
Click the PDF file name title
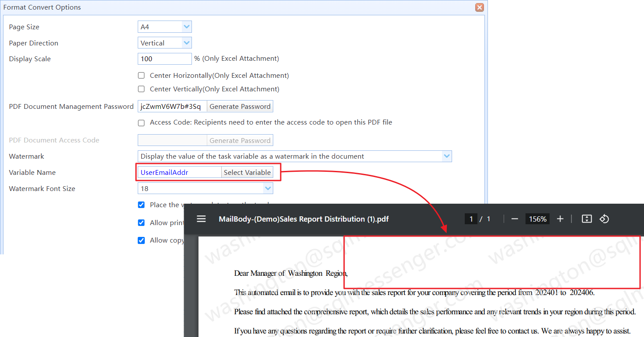[x=304, y=219]
